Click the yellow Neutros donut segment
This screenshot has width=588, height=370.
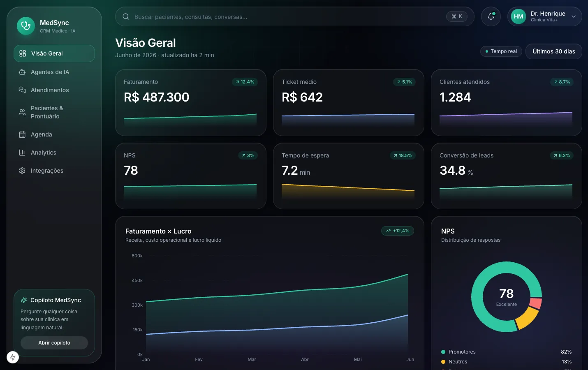[528, 318]
